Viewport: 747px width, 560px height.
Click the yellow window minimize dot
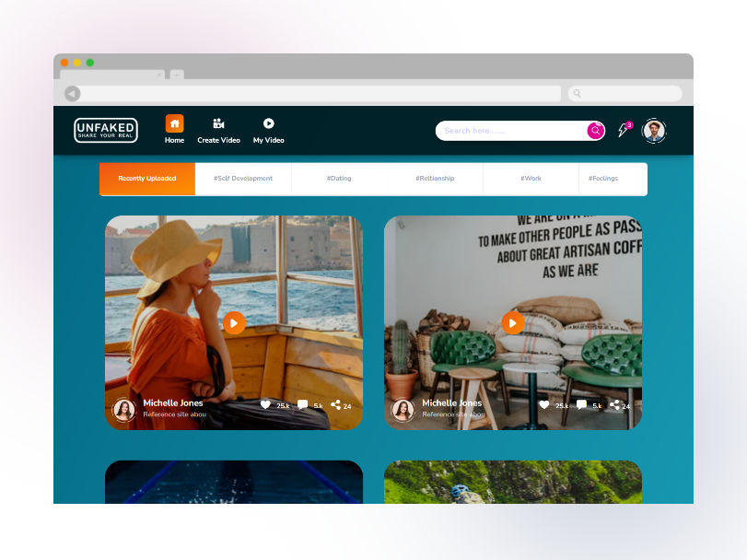77,63
